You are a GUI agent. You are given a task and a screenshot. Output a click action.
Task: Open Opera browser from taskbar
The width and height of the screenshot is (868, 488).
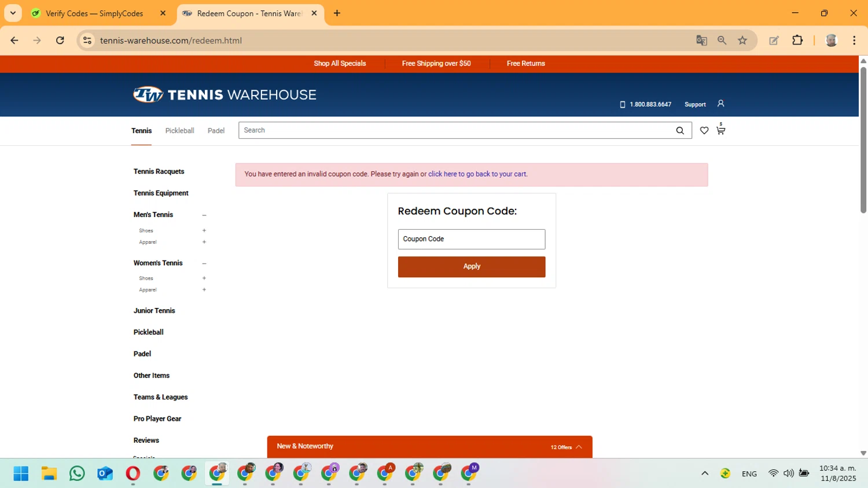pos(133,474)
